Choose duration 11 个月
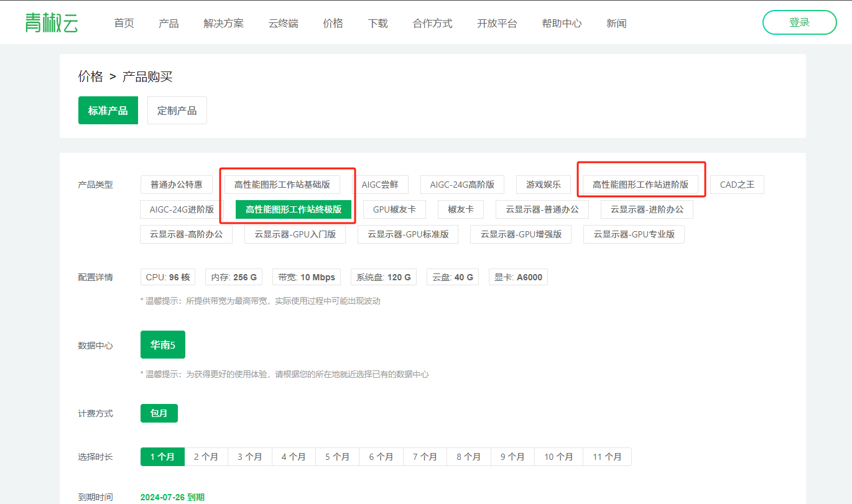The image size is (852, 504). click(607, 457)
